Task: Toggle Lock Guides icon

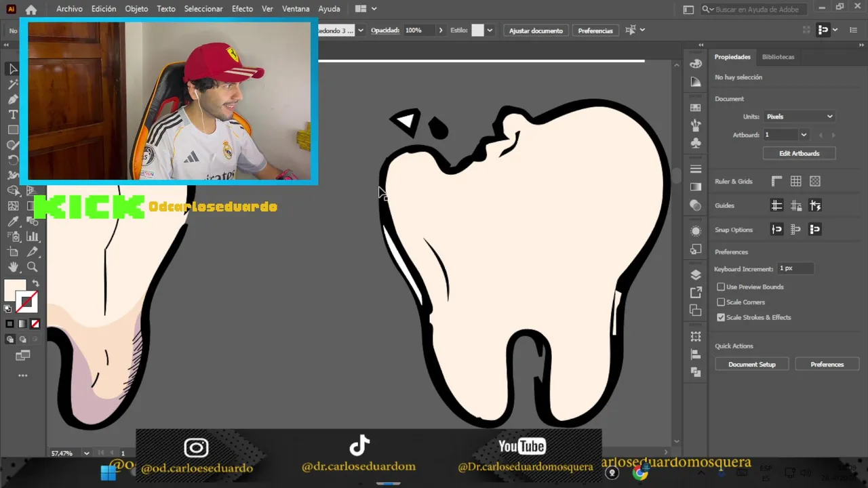Action: 796,205
